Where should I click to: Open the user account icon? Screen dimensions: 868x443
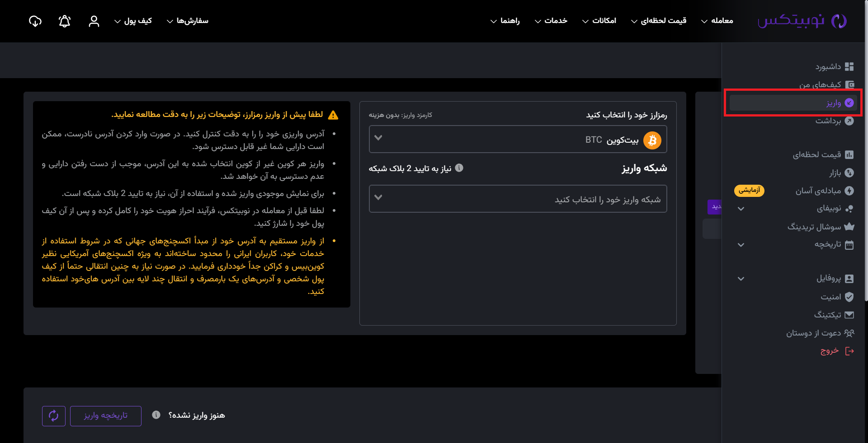point(94,21)
